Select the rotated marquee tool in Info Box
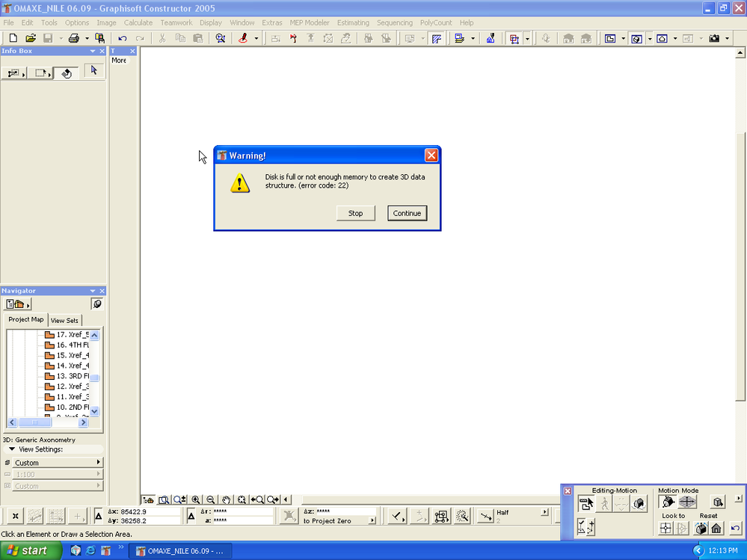Viewport: 747px width, 560px height. tap(67, 73)
